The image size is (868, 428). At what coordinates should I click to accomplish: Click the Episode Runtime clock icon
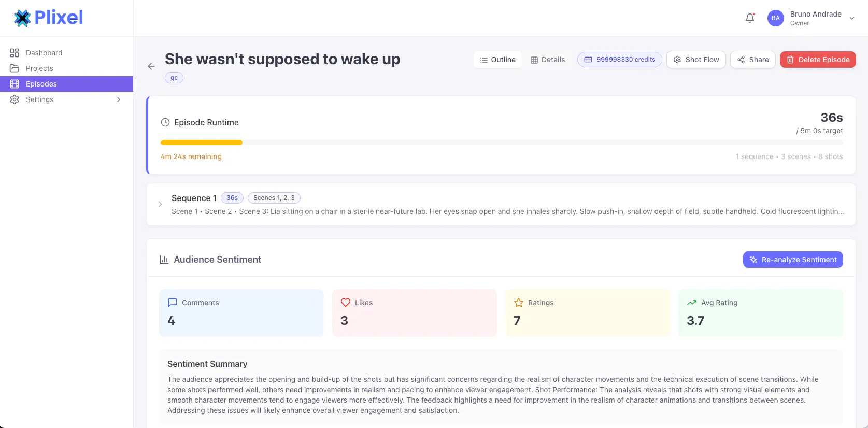[x=165, y=122]
